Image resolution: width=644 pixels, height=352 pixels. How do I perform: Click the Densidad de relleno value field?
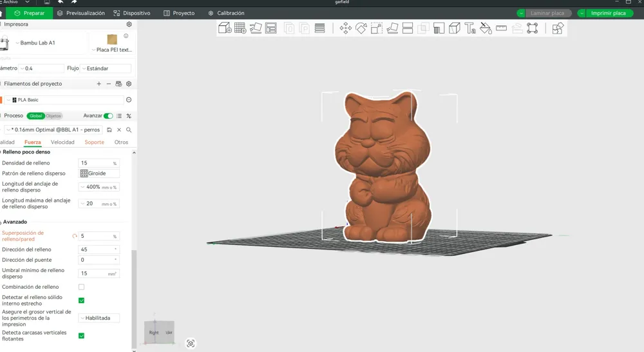tap(99, 163)
